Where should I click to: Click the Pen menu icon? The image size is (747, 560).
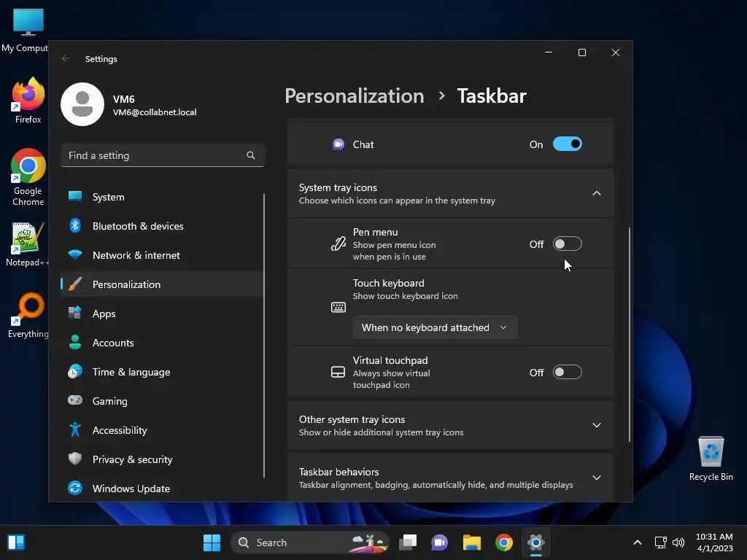pos(338,244)
